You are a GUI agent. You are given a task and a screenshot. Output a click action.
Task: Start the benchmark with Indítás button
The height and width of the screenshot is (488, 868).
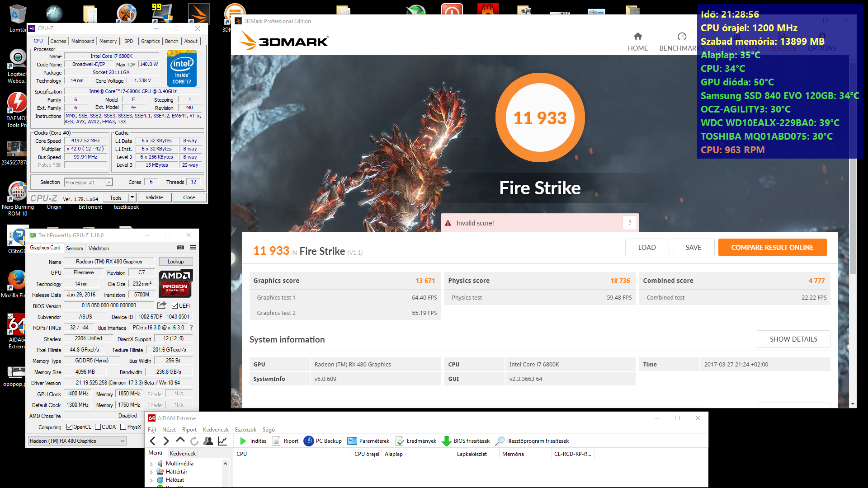point(253,441)
